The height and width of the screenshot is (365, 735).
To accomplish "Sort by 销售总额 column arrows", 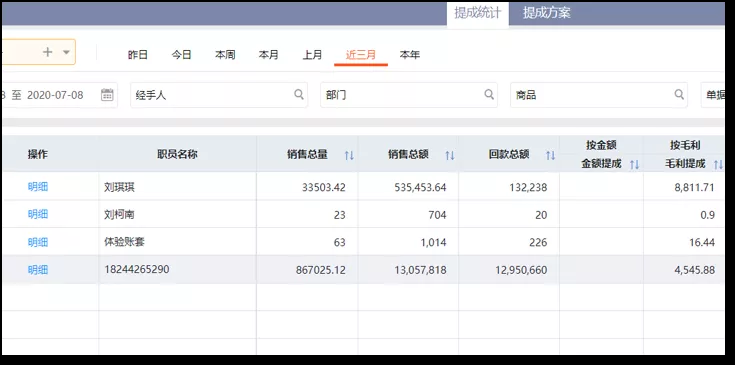I will (x=450, y=155).
